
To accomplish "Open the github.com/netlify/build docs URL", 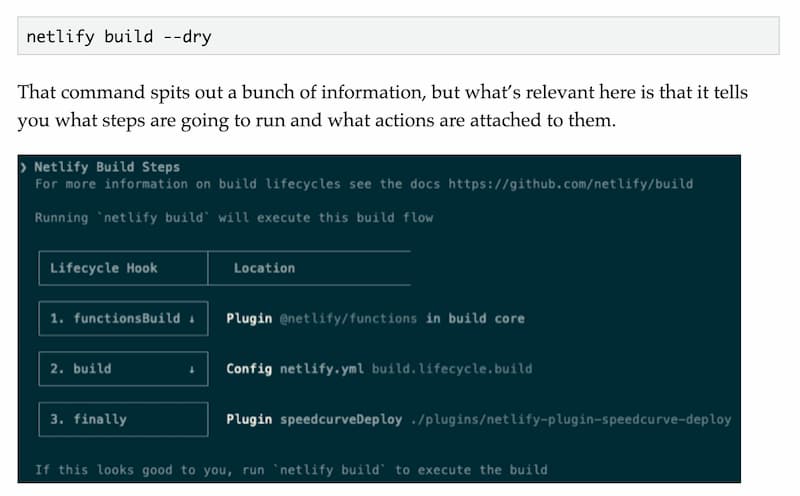I will tap(570, 184).
